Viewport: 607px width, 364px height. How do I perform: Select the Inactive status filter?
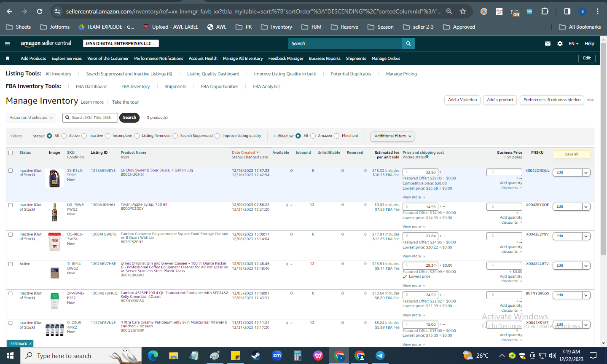(x=84, y=136)
